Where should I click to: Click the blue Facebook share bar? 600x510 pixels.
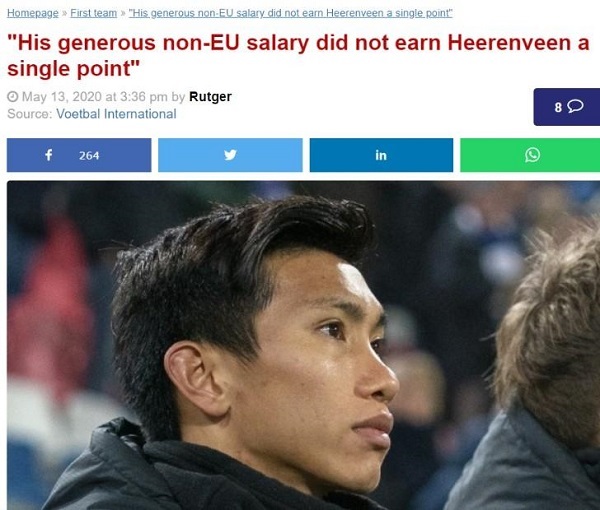point(79,155)
